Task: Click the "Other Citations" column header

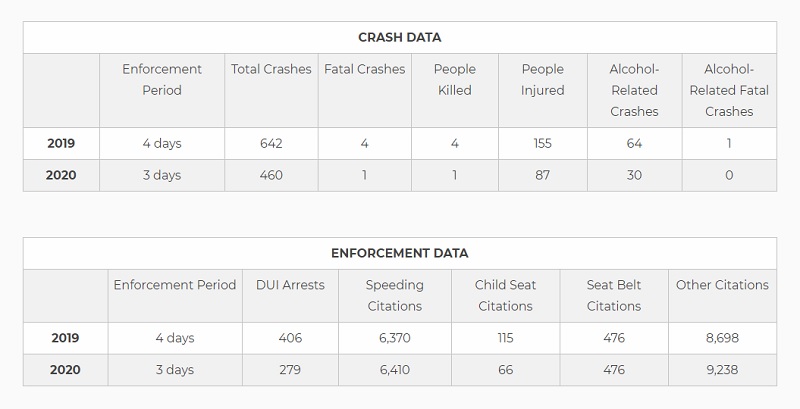Action: [722, 285]
